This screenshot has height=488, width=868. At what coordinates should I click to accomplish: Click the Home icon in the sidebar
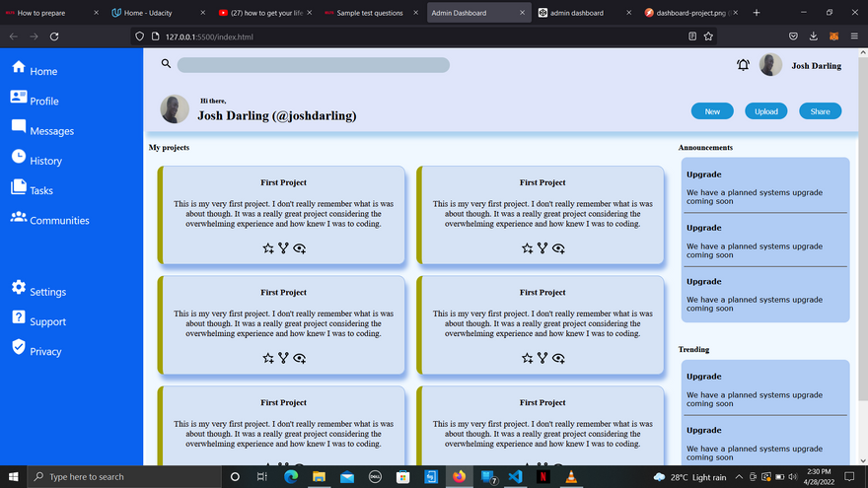tap(19, 67)
